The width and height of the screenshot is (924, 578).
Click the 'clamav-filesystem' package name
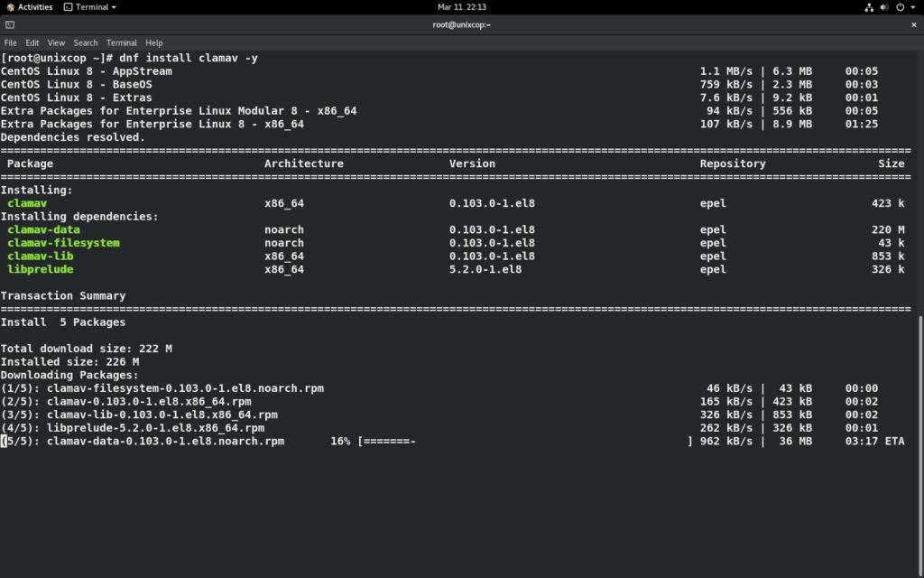click(x=64, y=243)
